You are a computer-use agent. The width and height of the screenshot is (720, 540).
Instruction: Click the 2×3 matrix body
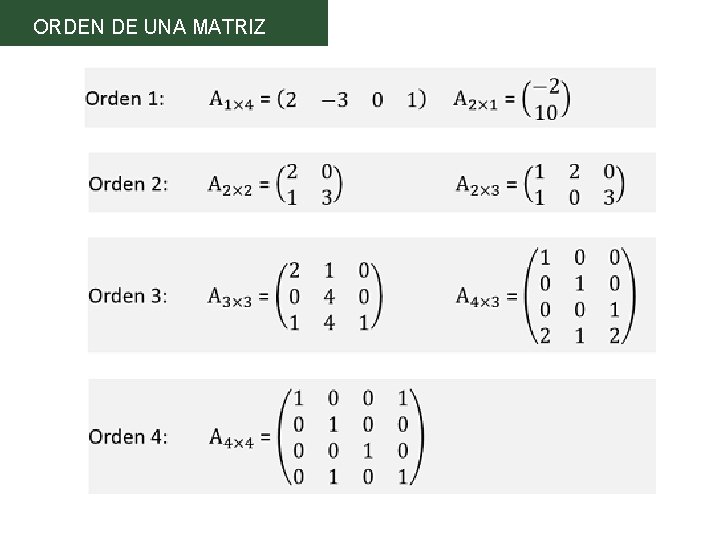[x=574, y=185]
